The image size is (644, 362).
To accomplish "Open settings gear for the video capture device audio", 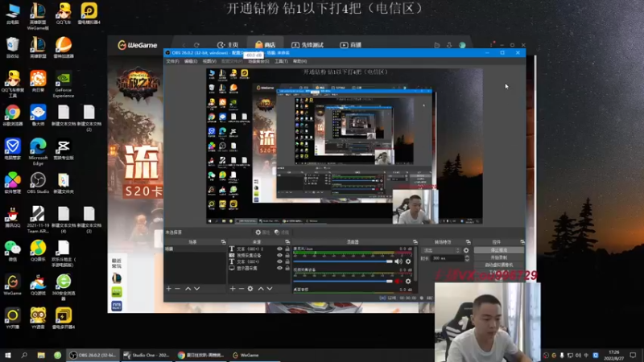I will point(408,281).
